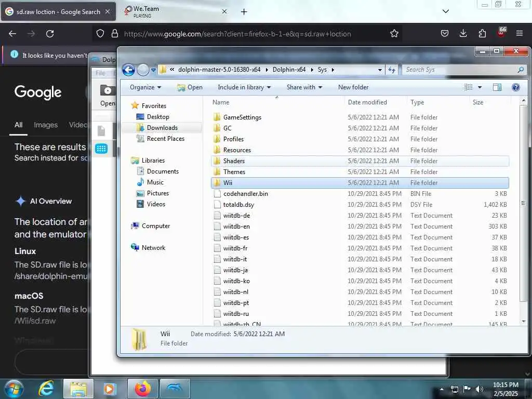The width and height of the screenshot is (532, 399).
Task: Select wiitdb-ja text document
Action: pyautogui.click(x=235, y=270)
